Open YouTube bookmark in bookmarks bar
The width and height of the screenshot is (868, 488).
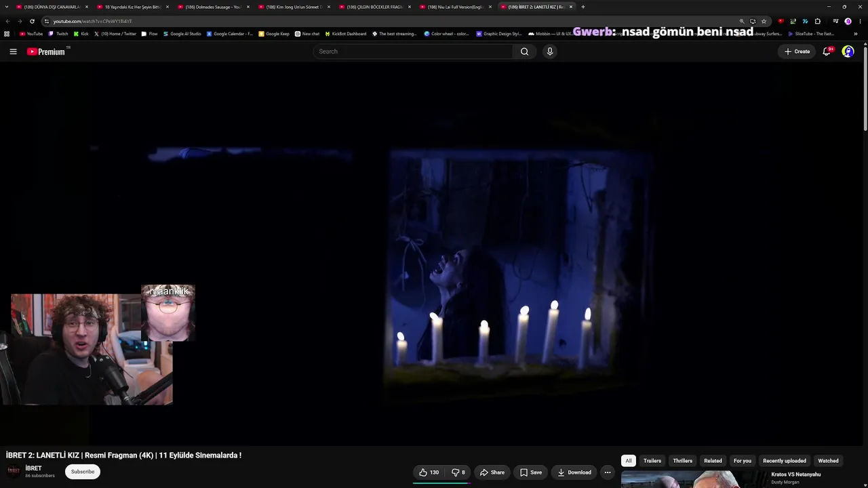click(31, 33)
